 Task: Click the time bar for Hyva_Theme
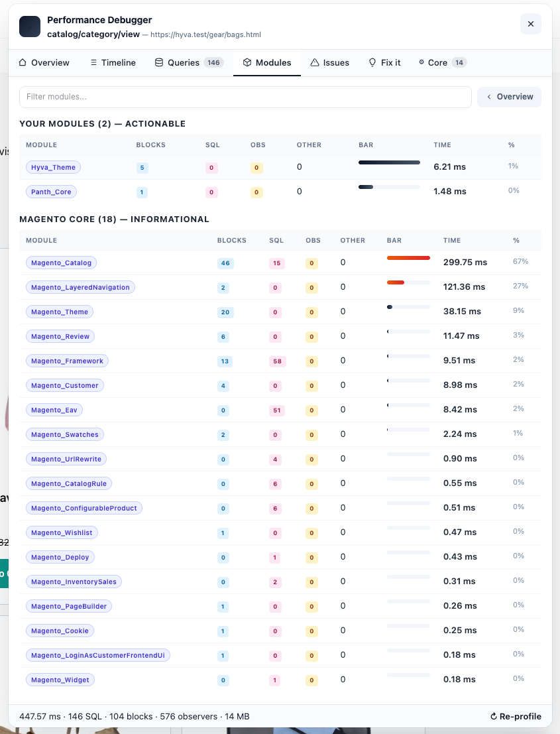(389, 162)
